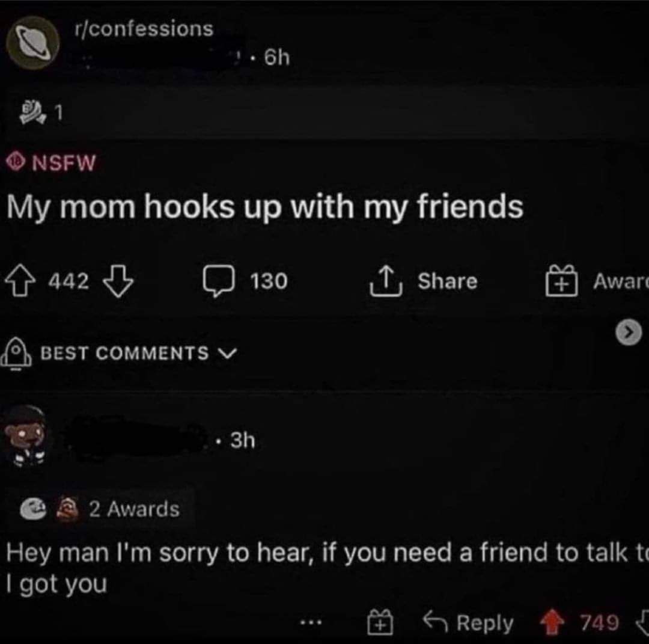
Task: Toggle downvote on the comment
Action: pos(642,621)
